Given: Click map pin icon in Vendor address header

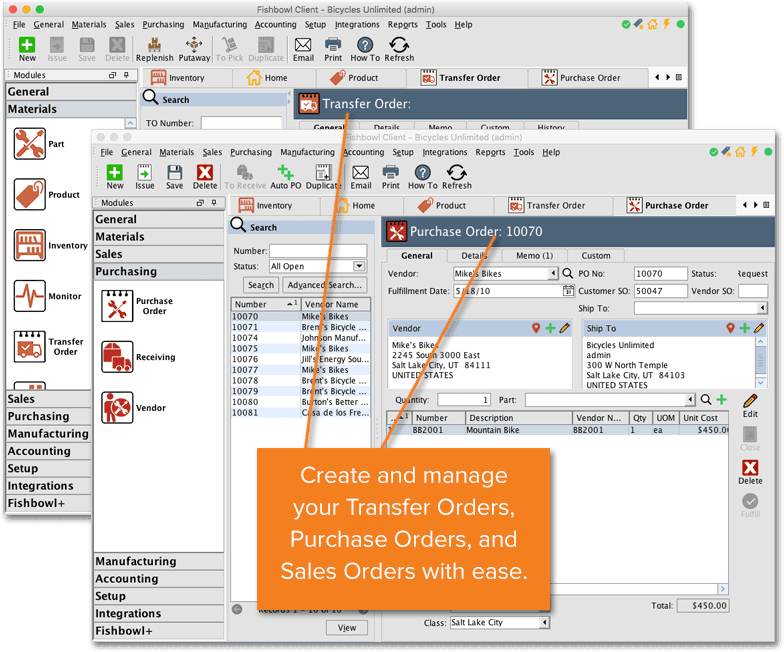Looking at the screenshot, I should (536, 328).
